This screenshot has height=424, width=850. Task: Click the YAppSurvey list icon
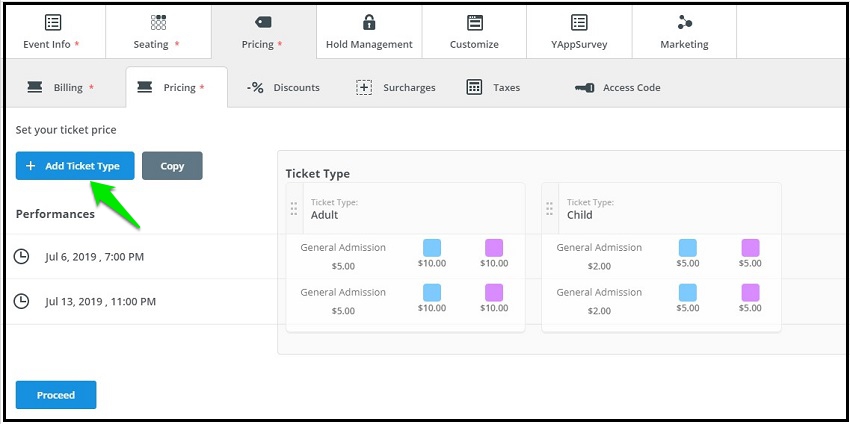click(579, 22)
